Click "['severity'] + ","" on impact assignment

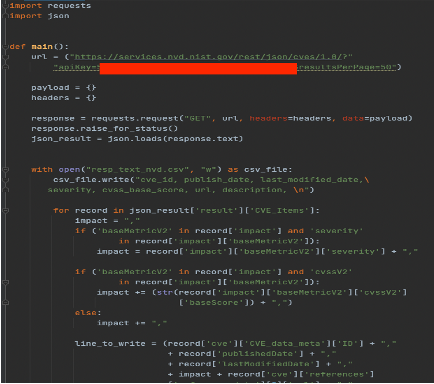pos(369,252)
